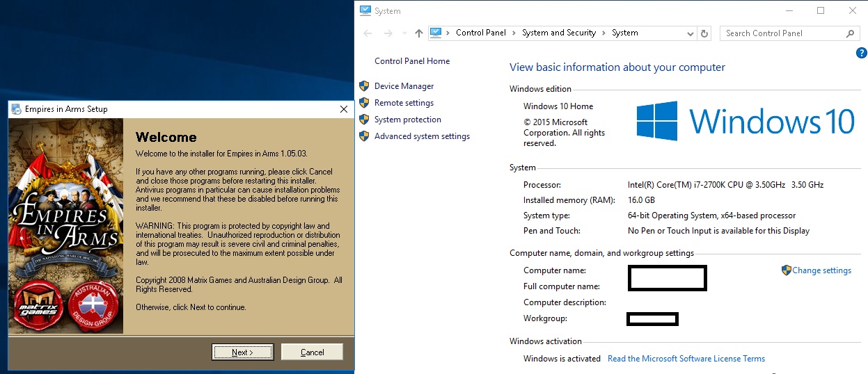868x374 pixels.
Task: Click the search magnifier icon
Action: (x=850, y=33)
